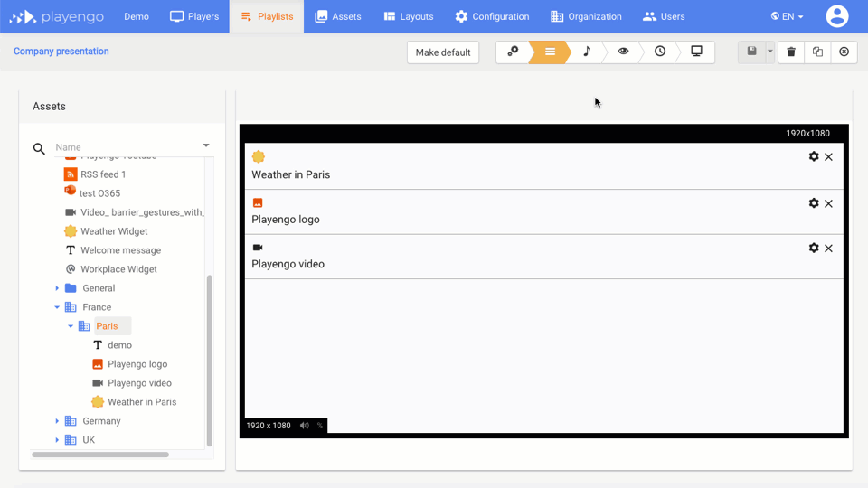Open the Users tab
The width and height of the screenshot is (868, 488).
tap(664, 16)
